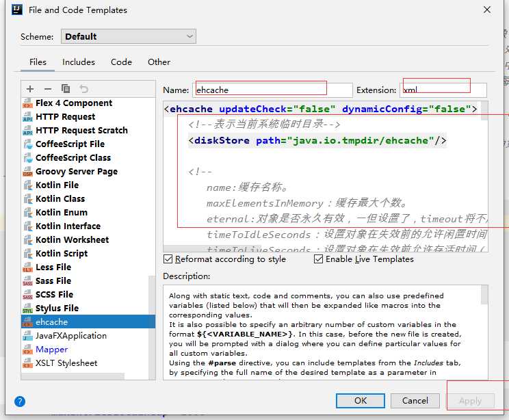Viewport: 509px width, 420px height.
Task: Click the code editor vertical scrollbar
Action: (x=484, y=111)
